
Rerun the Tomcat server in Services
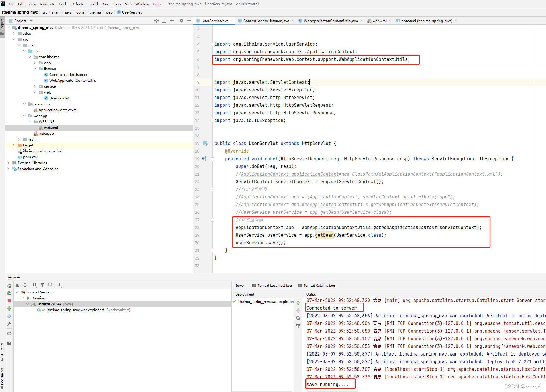(9, 286)
